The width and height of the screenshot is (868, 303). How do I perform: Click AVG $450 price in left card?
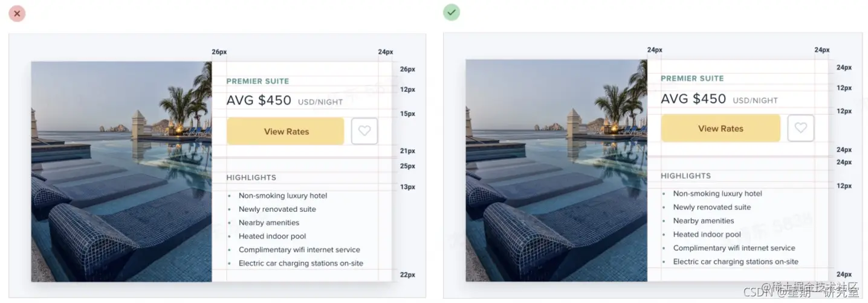[x=259, y=100]
